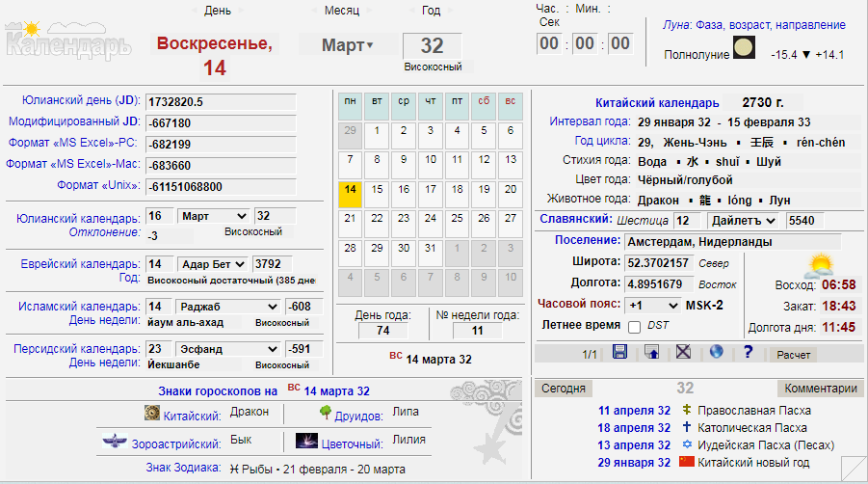Image resolution: width=868 pixels, height=484 pixels.
Task: Open the +1 time zone dropdown
Action: [652, 305]
